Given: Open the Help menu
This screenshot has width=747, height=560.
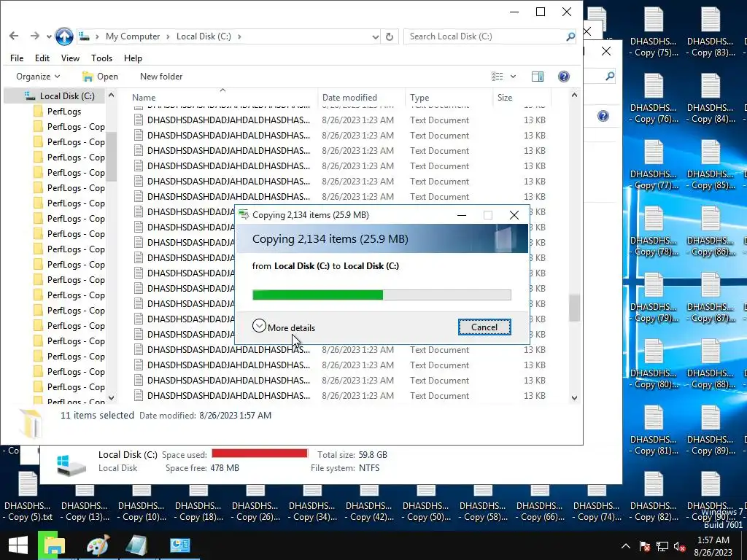Looking at the screenshot, I should click(133, 58).
